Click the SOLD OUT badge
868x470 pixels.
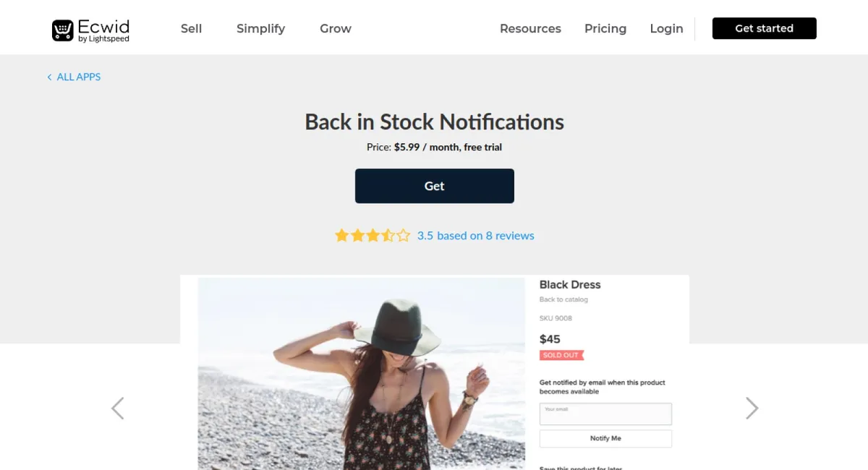(x=561, y=355)
